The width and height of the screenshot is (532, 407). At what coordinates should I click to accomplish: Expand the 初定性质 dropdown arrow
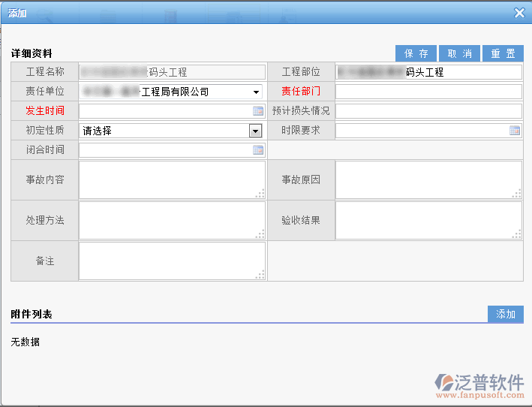coord(255,131)
